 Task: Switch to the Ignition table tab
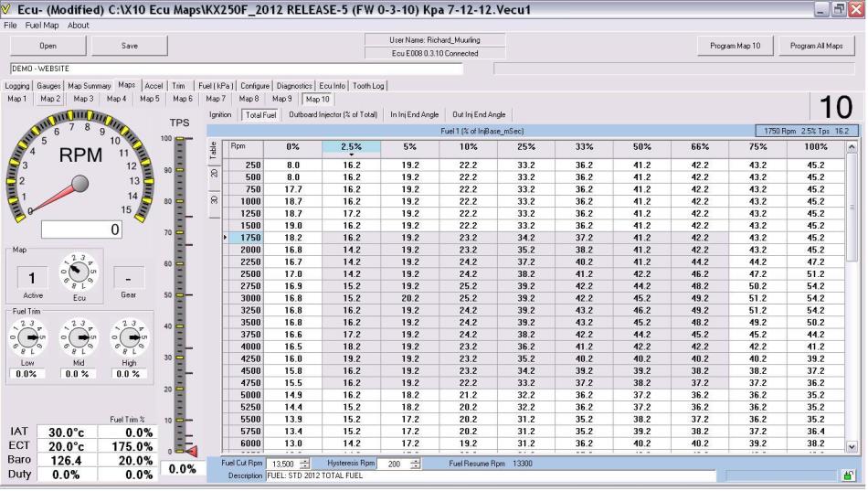click(x=220, y=114)
